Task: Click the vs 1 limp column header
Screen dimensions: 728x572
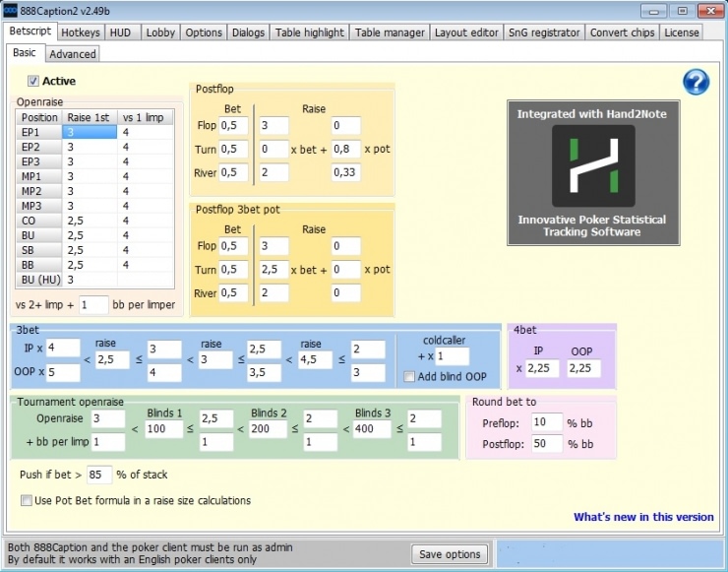Action: (x=146, y=117)
